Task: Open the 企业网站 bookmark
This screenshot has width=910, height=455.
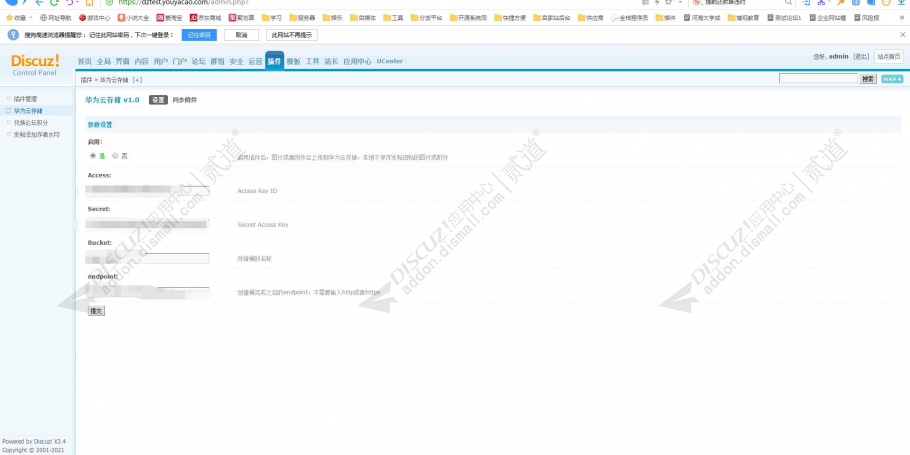Action: 828,18
